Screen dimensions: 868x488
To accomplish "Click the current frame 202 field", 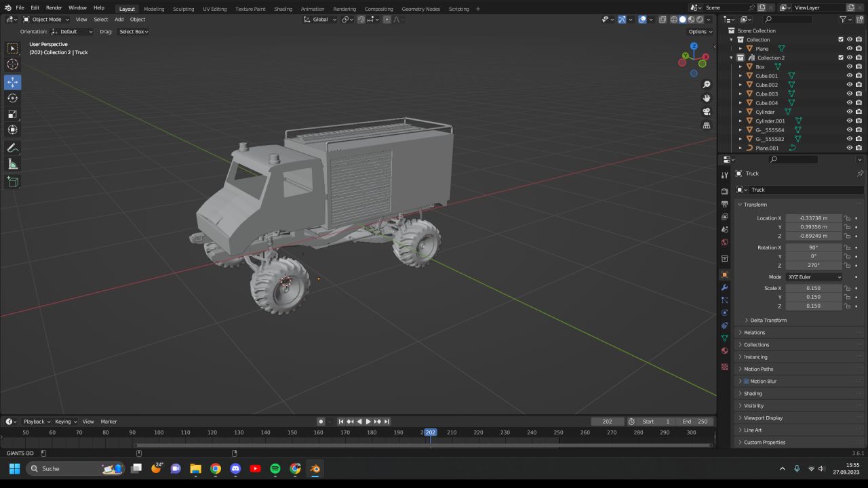I will 607,422.
